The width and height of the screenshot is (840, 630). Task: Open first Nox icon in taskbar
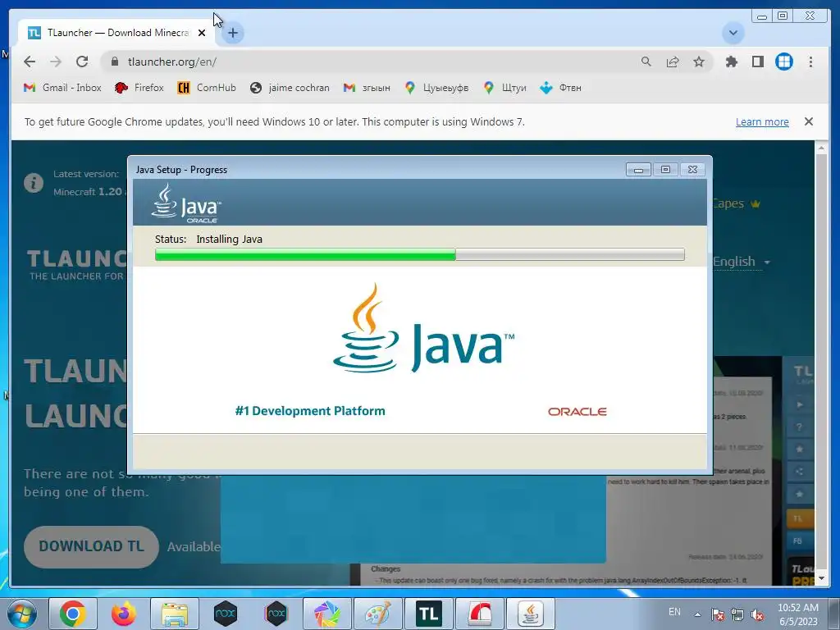pyautogui.click(x=225, y=614)
